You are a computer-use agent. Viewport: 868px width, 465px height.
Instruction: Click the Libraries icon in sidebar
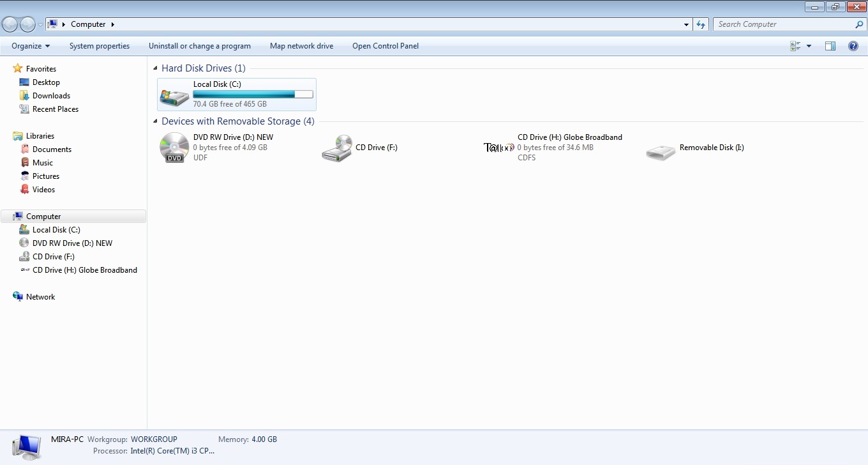18,136
